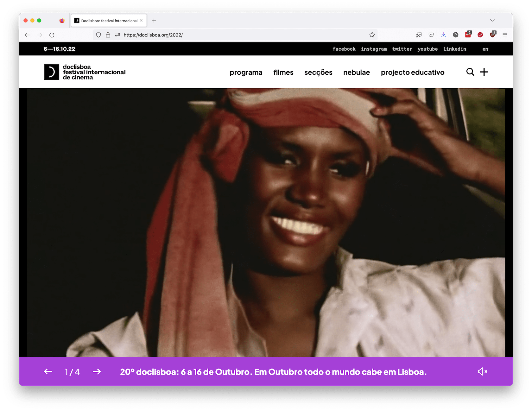Advance to next slide with right arrow
The image size is (532, 411).
point(97,371)
